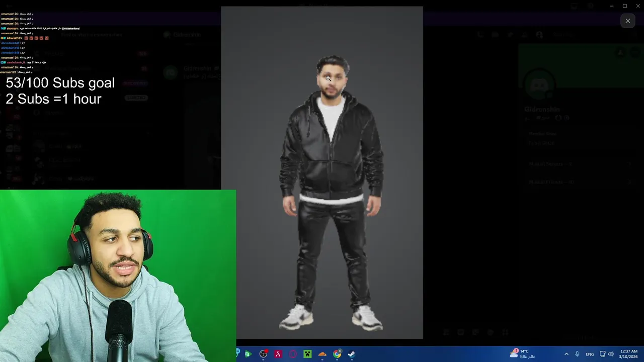644x362 pixels.
Task: Open Minecraft creeper icon in taskbar
Action: pyautogui.click(x=307, y=354)
